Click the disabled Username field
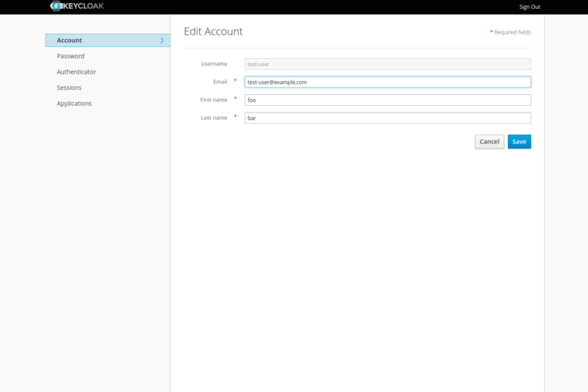The image size is (588, 392). tap(388, 64)
